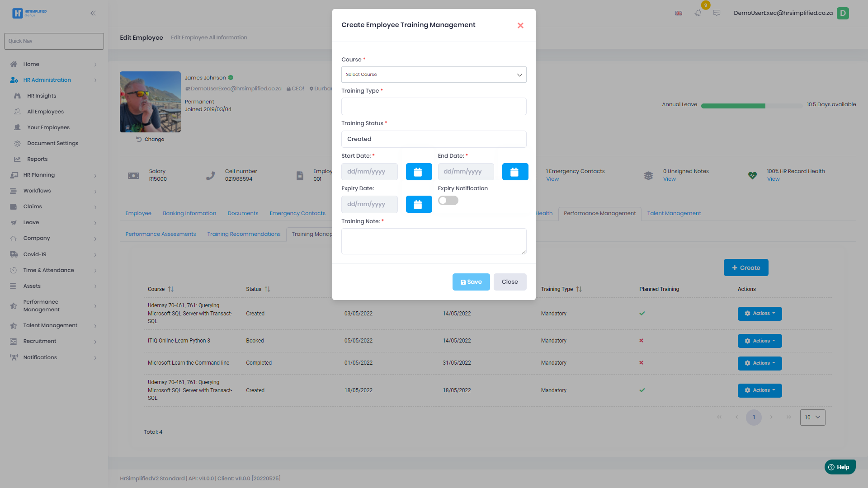
Task: Enable the Expiry Notification toggle
Action: coord(448,201)
